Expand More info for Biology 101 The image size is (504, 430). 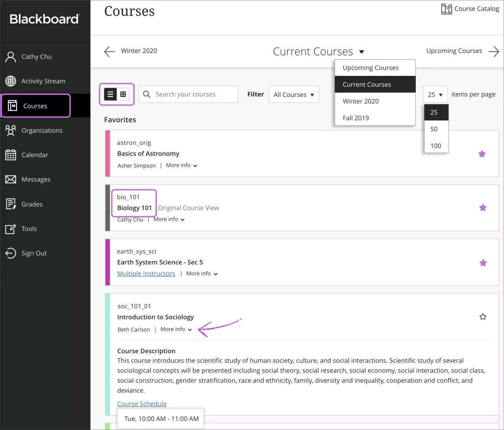pos(169,219)
